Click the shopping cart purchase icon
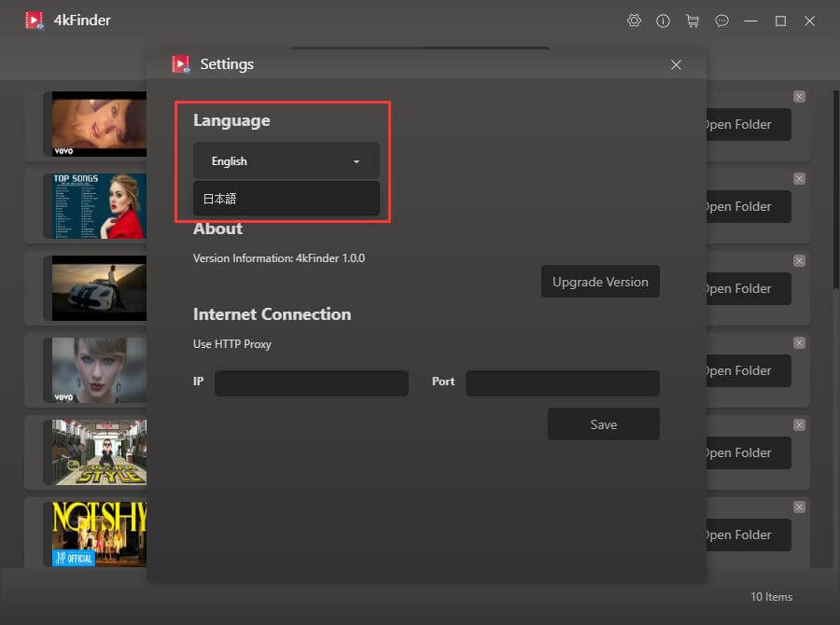Screen dimensions: 840x625 point(692,21)
